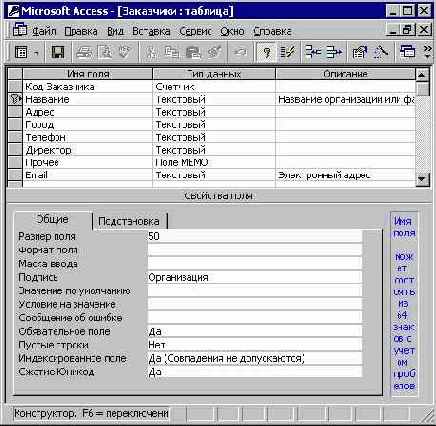Image resolution: width=436 pixels, height=426 pixels.
Task: Click the Условие на значение input field
Action: 255,304
